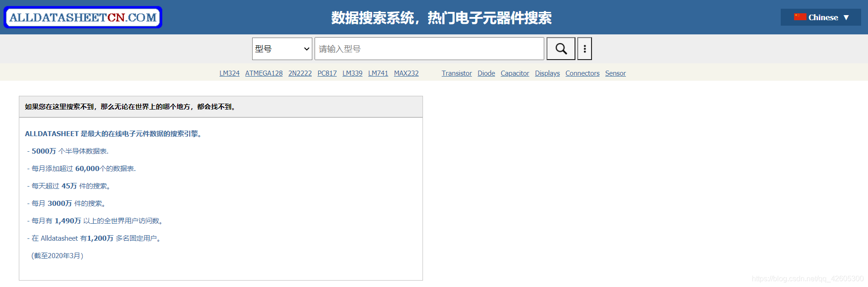
Task: Click the ALLDATASHEETCN.COM logo
Action: pyautogui.click(x=83, y=17)
